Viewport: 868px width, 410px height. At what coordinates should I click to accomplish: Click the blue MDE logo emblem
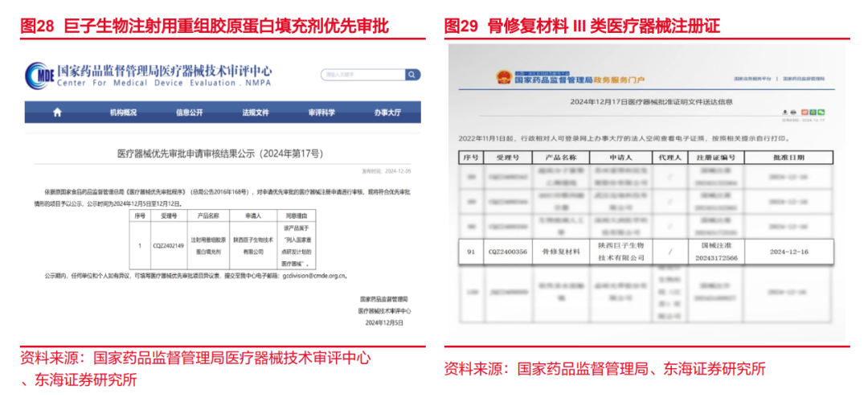click(x=39, y=76)
